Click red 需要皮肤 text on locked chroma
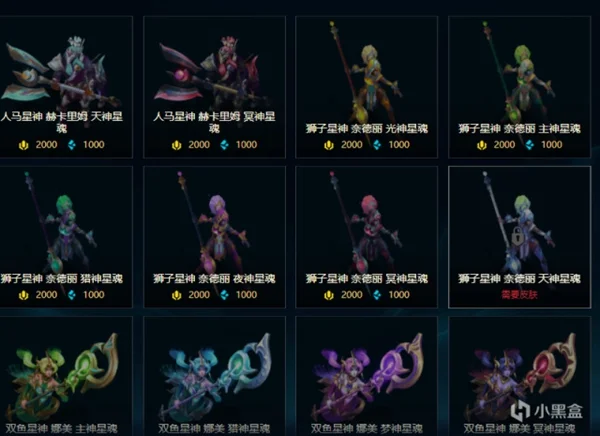Viewport: 600px width, 436px height. point(519,294)
